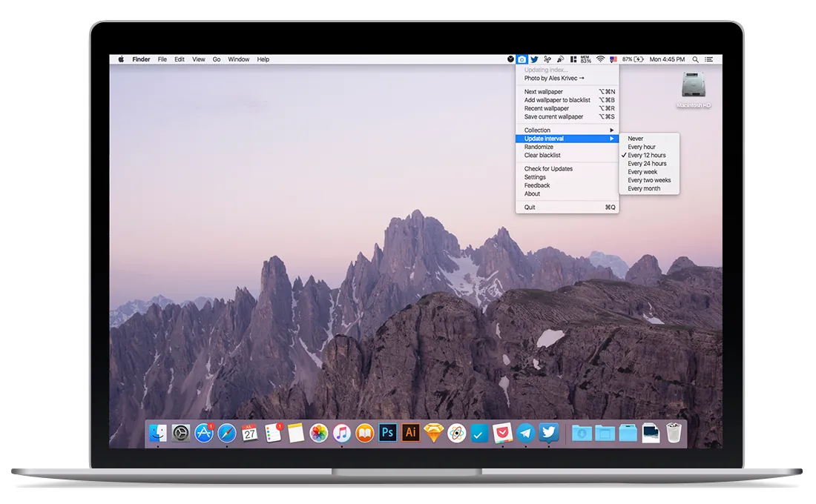
Task: Launch Photoshop from the dock
Action: [388, 433]
